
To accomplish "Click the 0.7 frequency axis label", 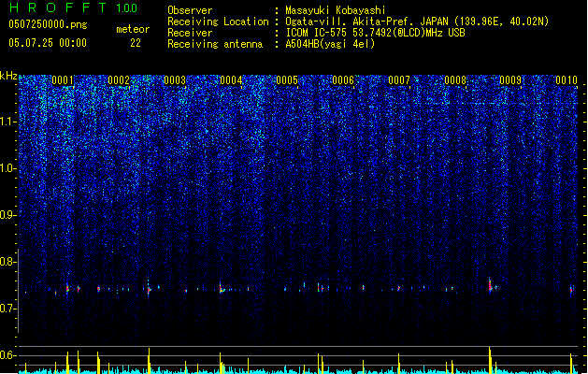I will (x=7, y=309).
